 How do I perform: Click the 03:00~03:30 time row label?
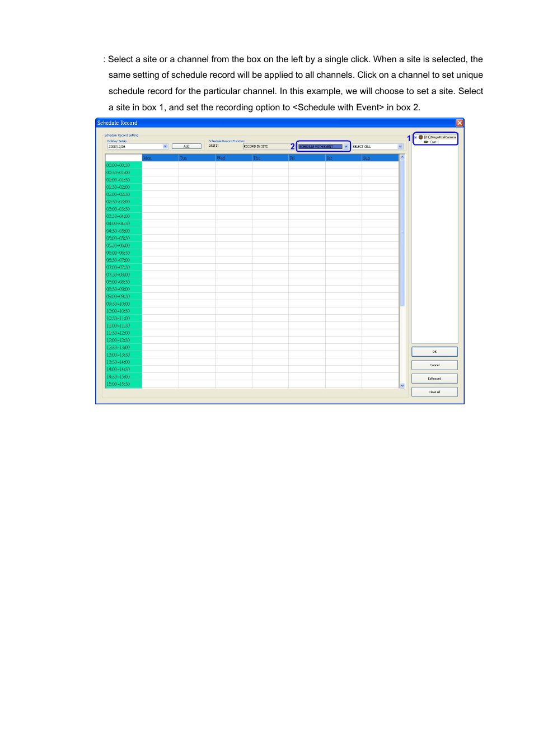click(124, 209)
